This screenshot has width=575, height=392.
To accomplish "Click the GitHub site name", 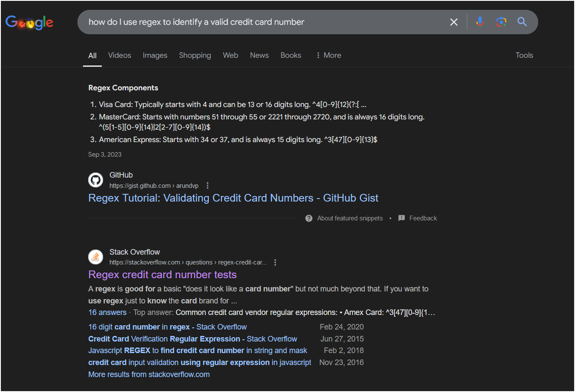I will (121, 175).
